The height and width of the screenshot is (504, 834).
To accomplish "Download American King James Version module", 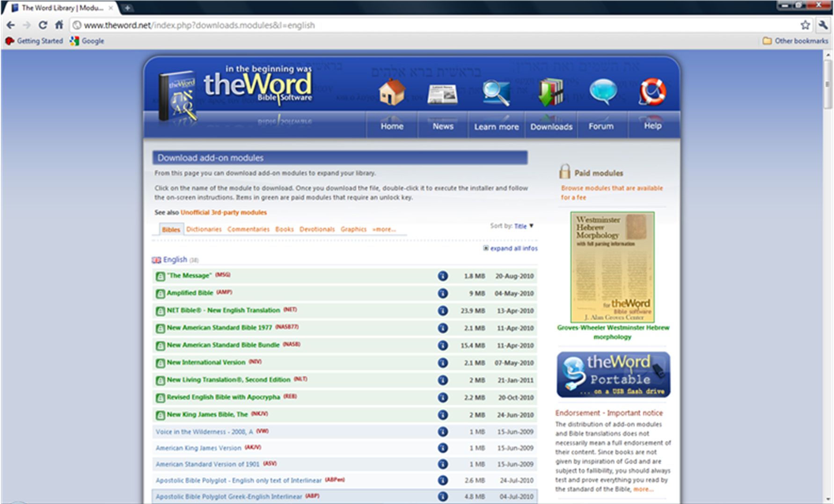I will click(x=198, y=448).
